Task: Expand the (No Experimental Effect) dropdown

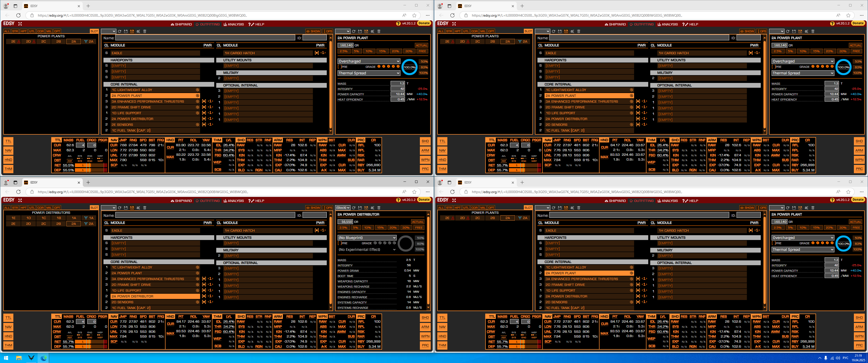Action: pyautogui.click(x=367, y=250)
